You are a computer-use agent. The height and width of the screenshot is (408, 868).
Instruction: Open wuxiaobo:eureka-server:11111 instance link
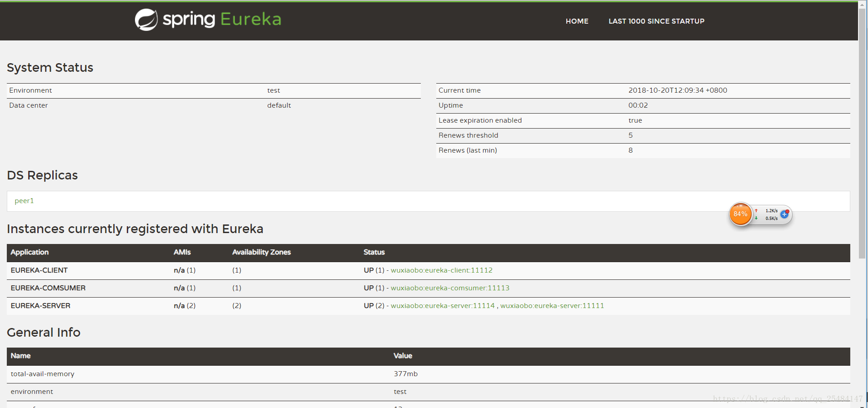click(x=552, y=306)
